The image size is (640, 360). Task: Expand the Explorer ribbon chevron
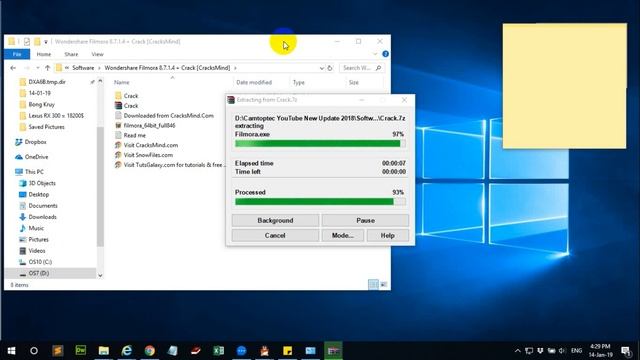coord(375,54)
